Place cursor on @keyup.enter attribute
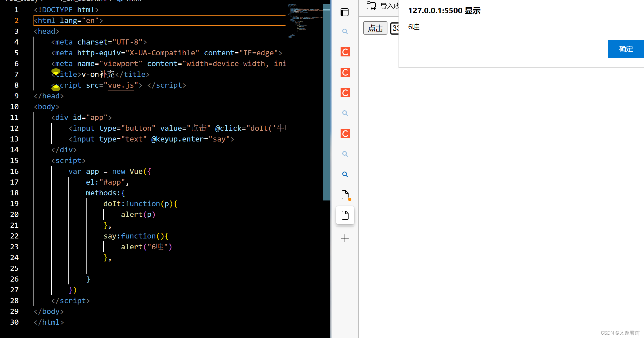 pos(177,139)
